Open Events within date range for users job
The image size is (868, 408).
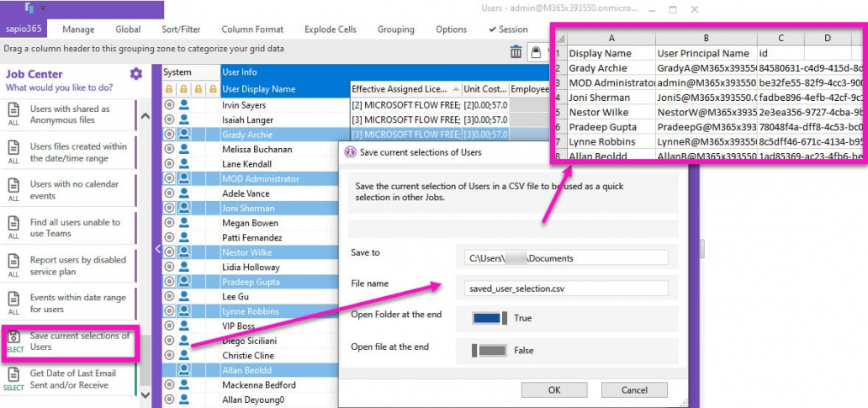click(x=69, y=304)
